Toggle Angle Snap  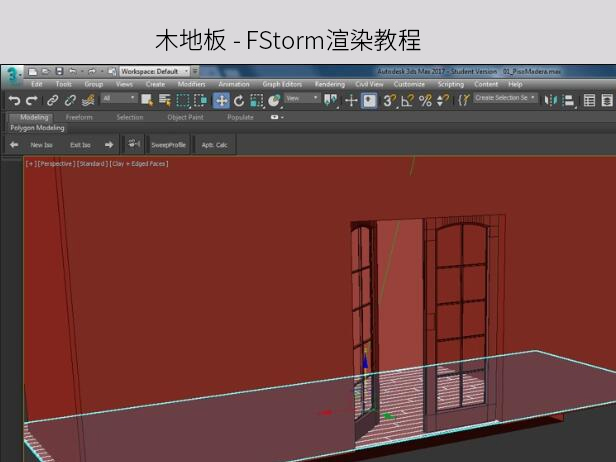coord(407,100)
